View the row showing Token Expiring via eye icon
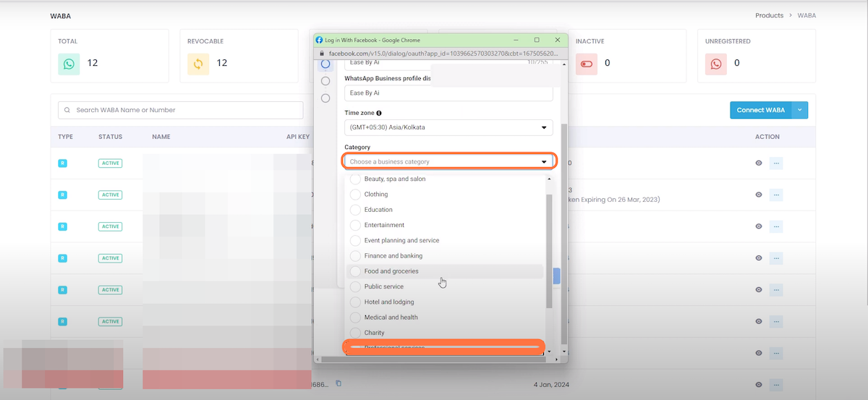 pyautogui.click(x=759, y=195)
